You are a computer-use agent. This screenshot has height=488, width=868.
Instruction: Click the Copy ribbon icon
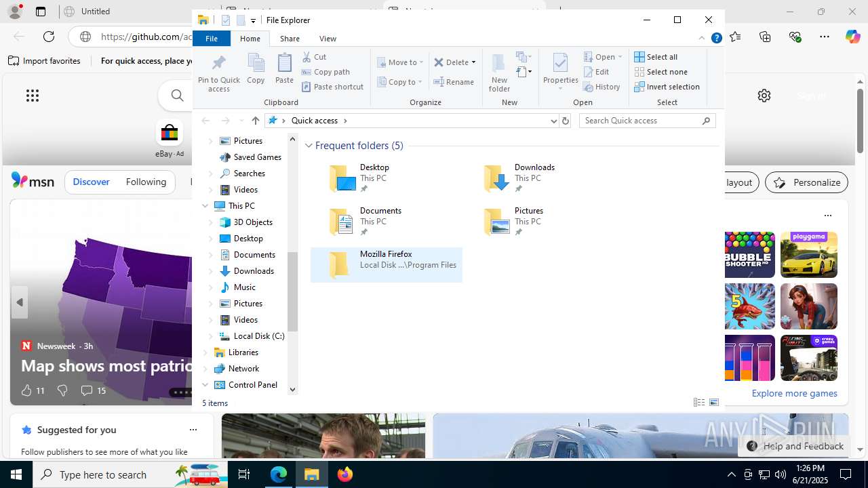(256, 69)
